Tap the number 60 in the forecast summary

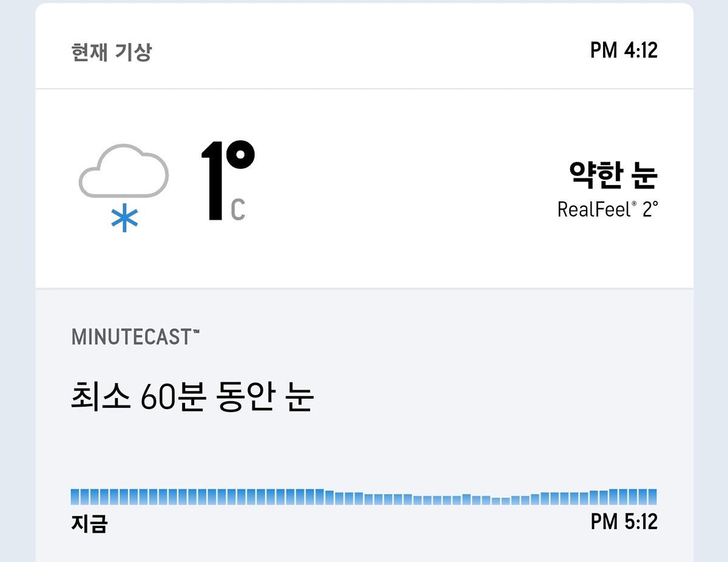tap(158, 399)
